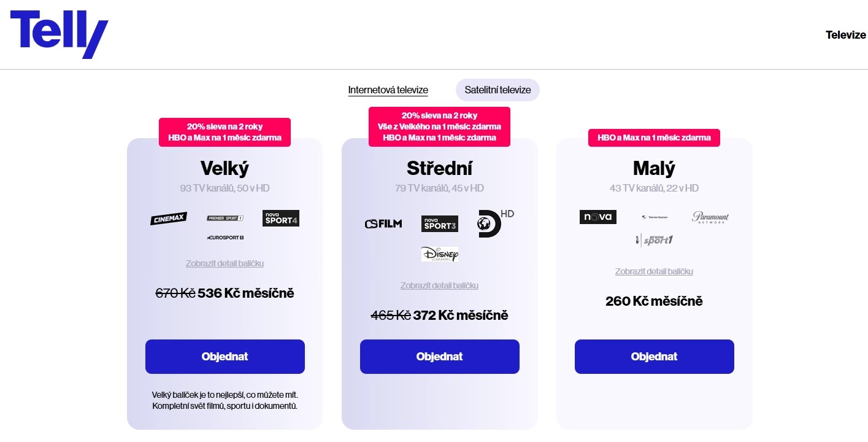Click the Arena Sport 1 logo

point(654,240)
